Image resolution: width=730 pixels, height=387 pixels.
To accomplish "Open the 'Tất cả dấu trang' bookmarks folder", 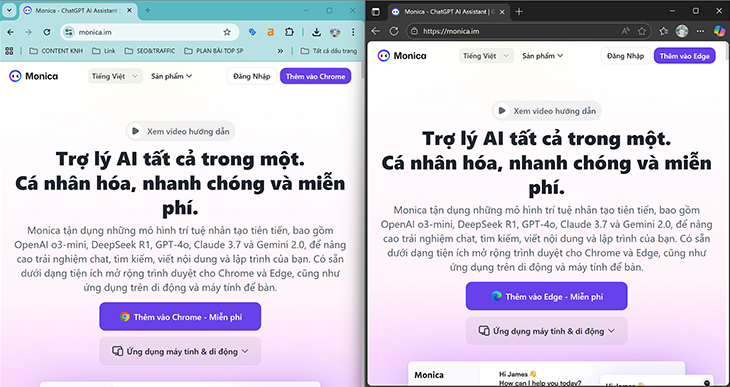I will 329,51.
